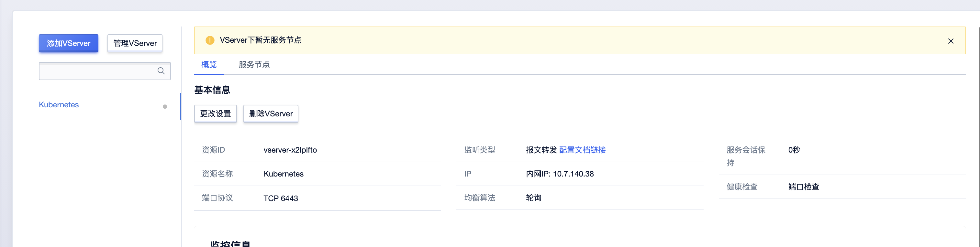Click the yellow warning icon in alert
The height and width of the screenshot is (247, 980).
coord(210,40)
